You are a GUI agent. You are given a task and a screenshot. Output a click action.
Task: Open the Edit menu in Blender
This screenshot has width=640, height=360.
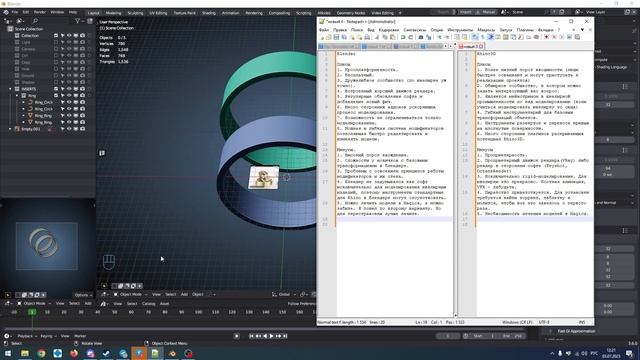26,12
